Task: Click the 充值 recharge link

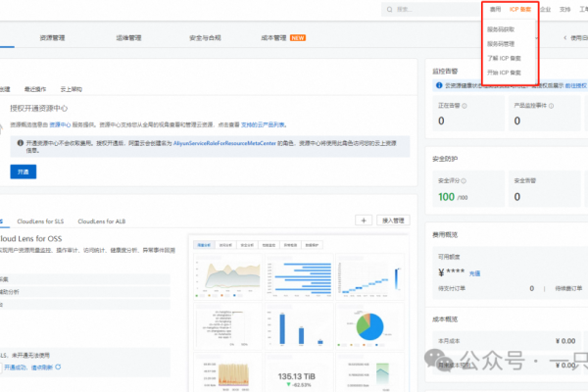Action: point(474,273)
